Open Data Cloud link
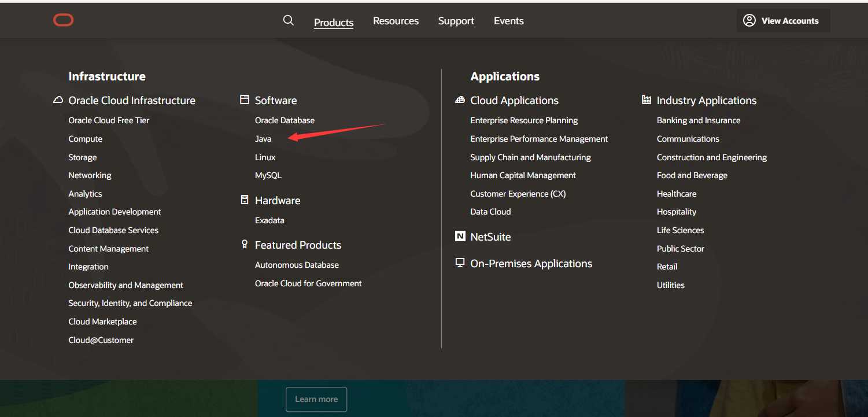Image resolution: width=868 pixels, height=417 pixels. [490, 212]
